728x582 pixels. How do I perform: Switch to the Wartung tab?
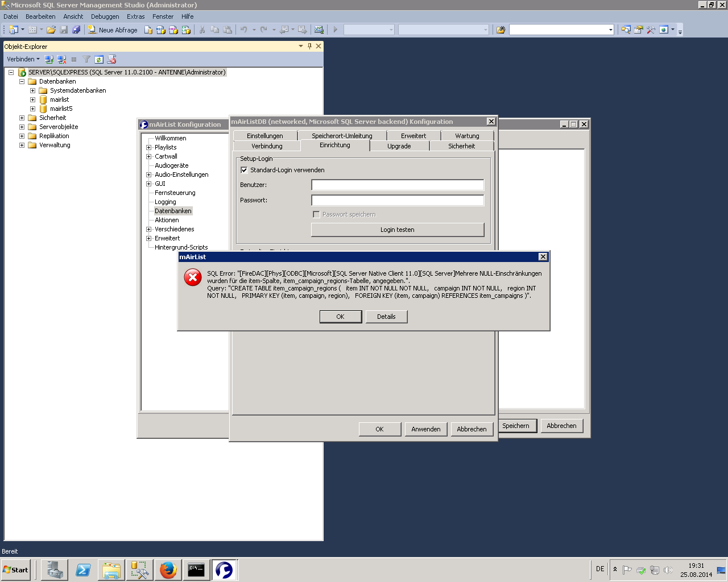(x=467, y=136)
